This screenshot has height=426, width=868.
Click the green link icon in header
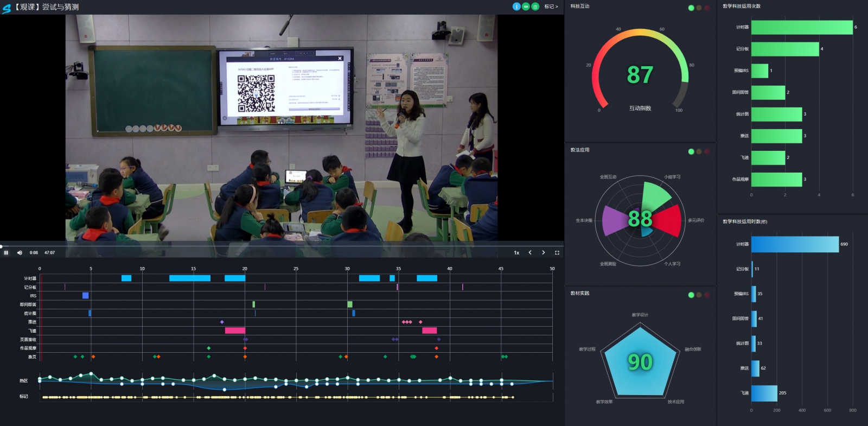pyautogui.click(x=526, y=7)
